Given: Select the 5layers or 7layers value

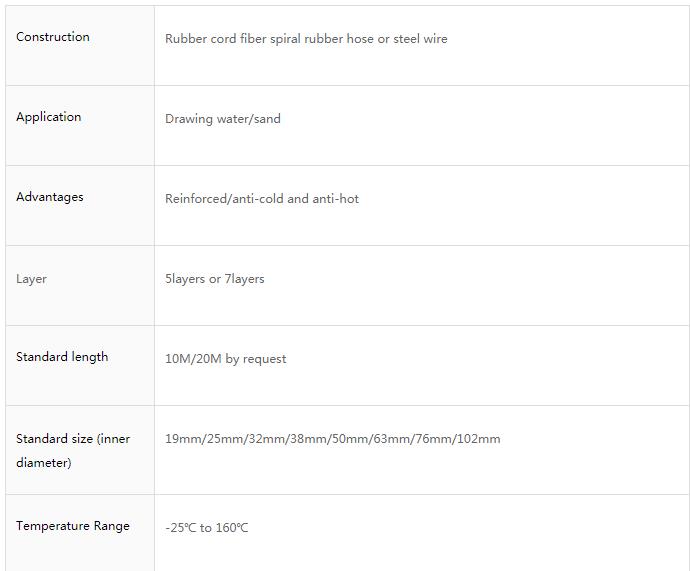Looking at the screenshot, I should 215,279.
